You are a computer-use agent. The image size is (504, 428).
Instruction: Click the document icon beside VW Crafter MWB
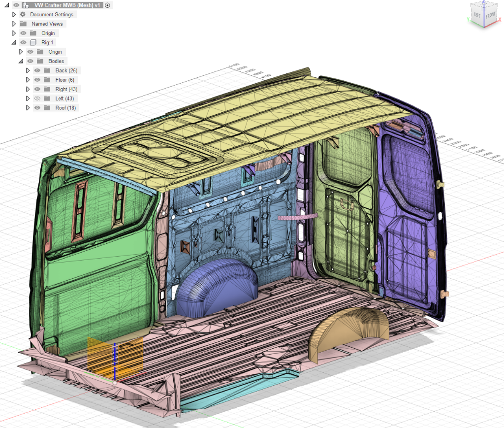coord(25,5)
